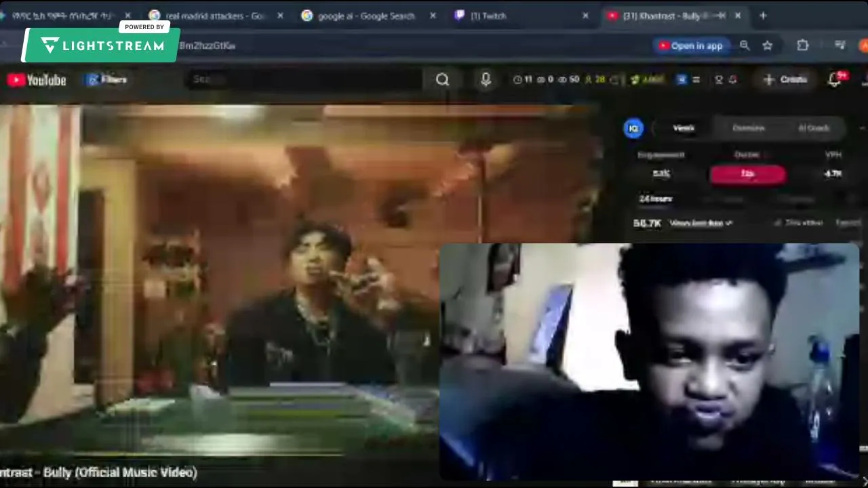Select the AI Coach tab in the IQ panel
The width and height of the screenshot is (868, 488).
(814, 128)
